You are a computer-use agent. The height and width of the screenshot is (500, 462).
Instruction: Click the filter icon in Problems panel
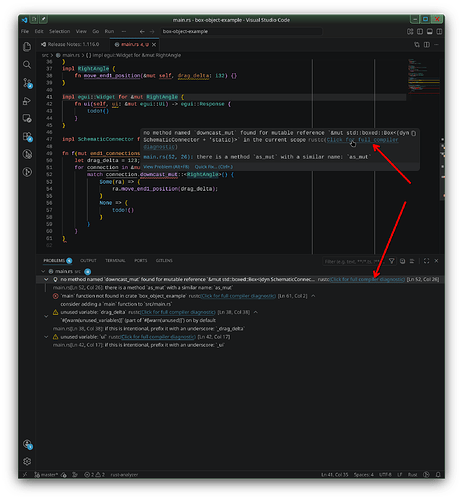point(392,261)
